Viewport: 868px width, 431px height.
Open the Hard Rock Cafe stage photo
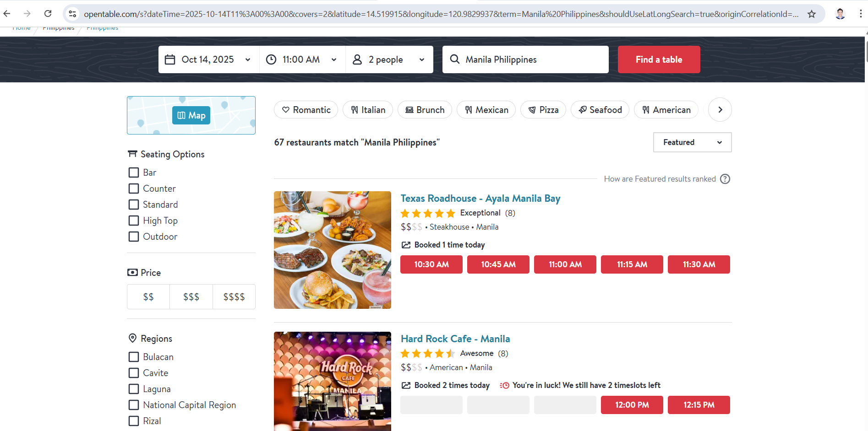click(x=333, y=381)
